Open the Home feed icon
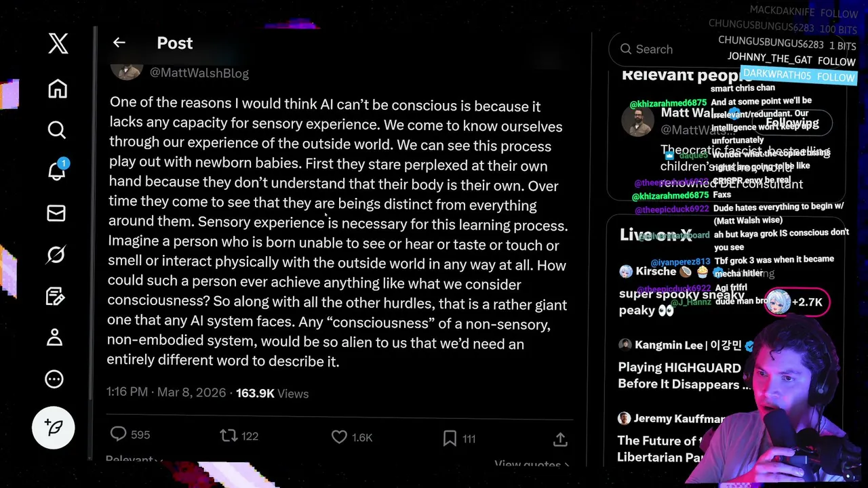The height and width of the screenshot is (488, 868). (58, 89)
